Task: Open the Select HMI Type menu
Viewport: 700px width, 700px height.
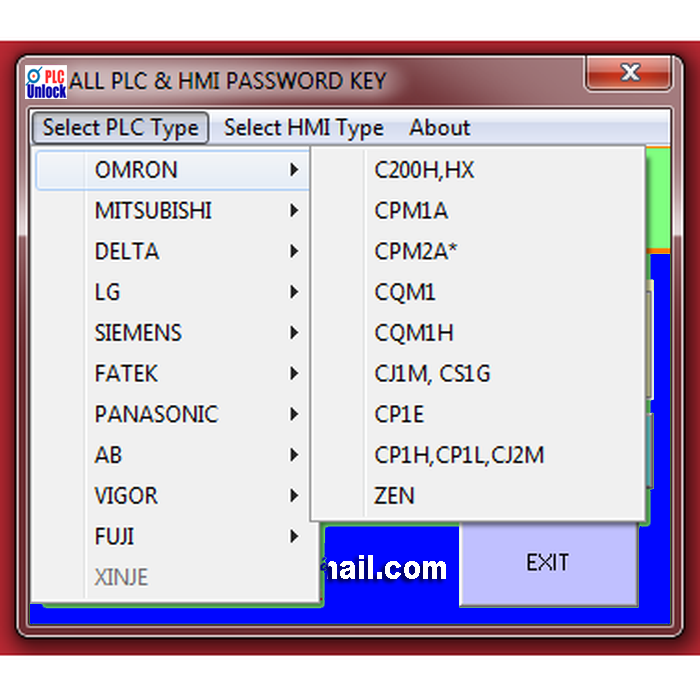Action: (x=303, y=128)
